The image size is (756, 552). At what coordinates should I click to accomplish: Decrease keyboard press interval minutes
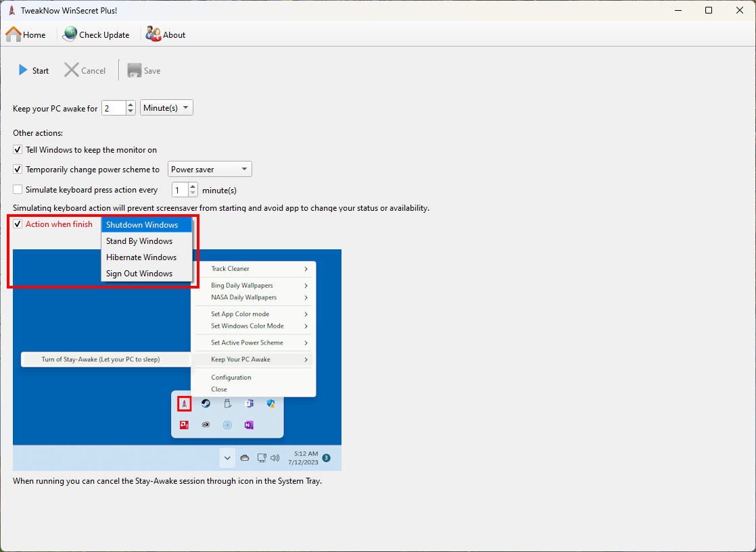pos(193,193)
